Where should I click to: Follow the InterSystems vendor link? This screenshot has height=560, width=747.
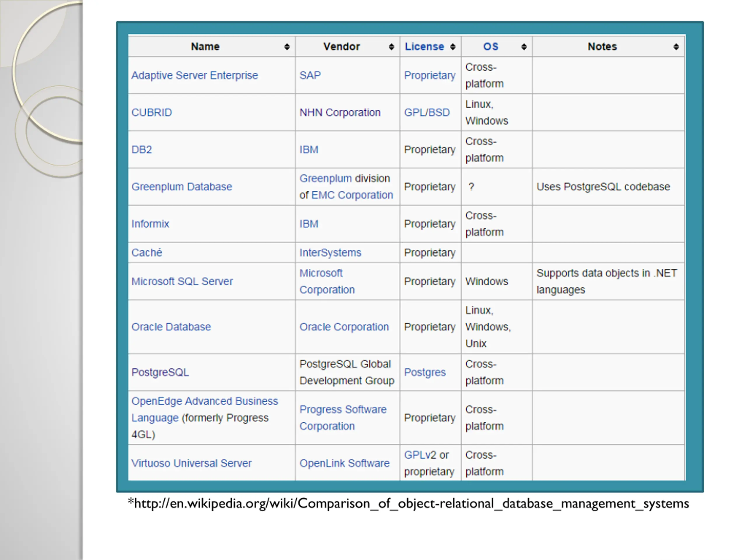click(330, 253)
